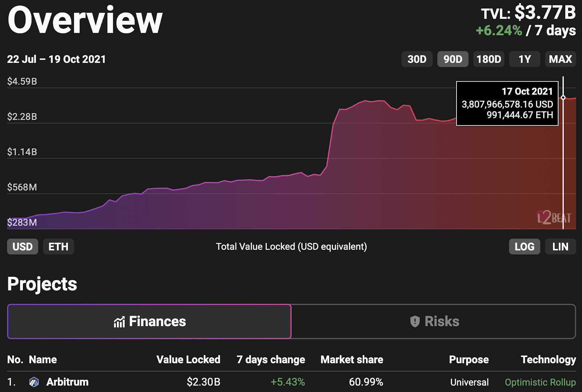Click the $4.59B axis label
The image size is (582, 392).
pyautogui.click(x=22, y=81)
